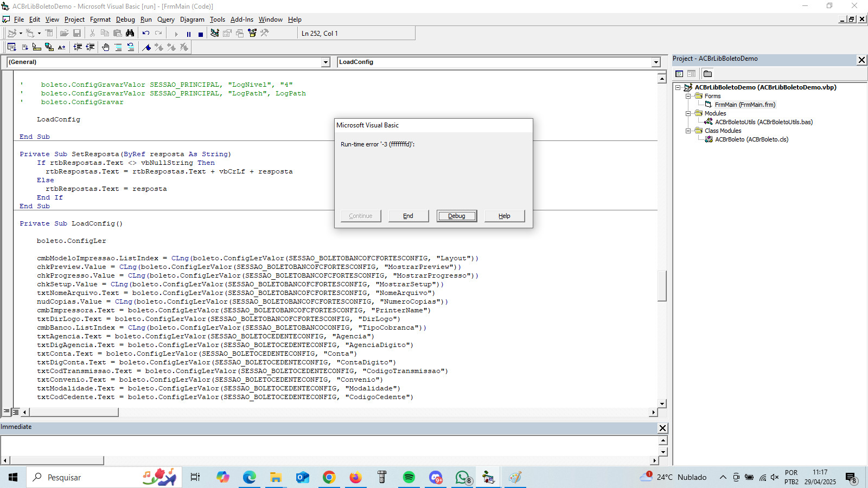The width and height of the screenshot is (868, 488).
Task: Click the Toggle Bookmark flag icon
Action: click(146, 47)
